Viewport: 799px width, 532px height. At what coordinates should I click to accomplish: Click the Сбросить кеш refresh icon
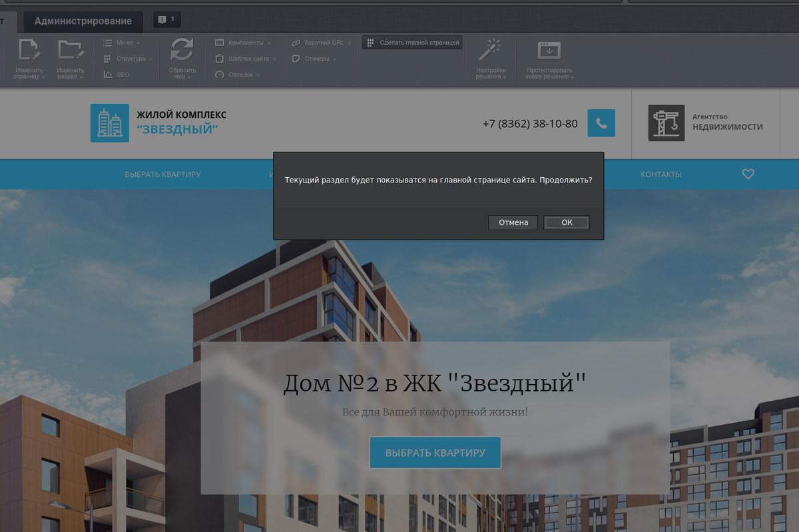pos(182,50)
